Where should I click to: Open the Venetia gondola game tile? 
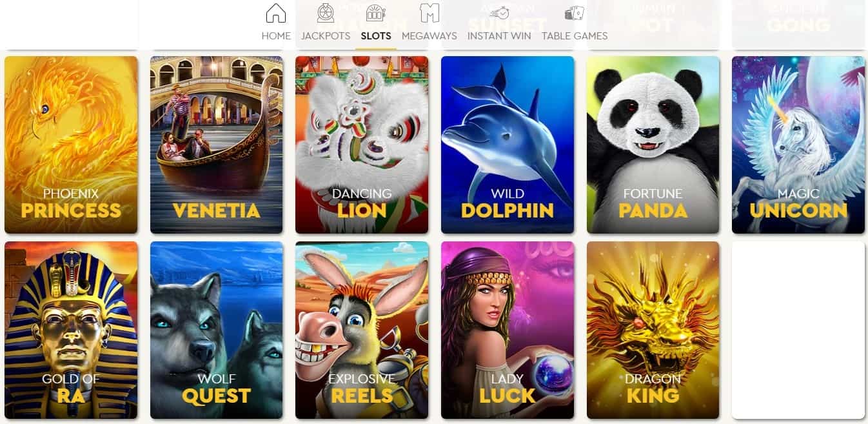216,145
